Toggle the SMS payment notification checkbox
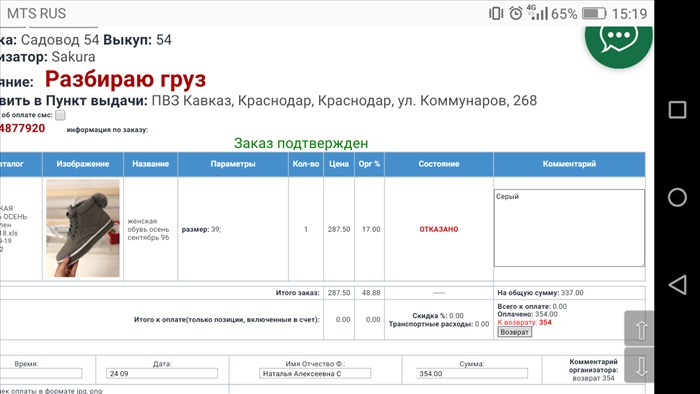 [x=60, y=115]
